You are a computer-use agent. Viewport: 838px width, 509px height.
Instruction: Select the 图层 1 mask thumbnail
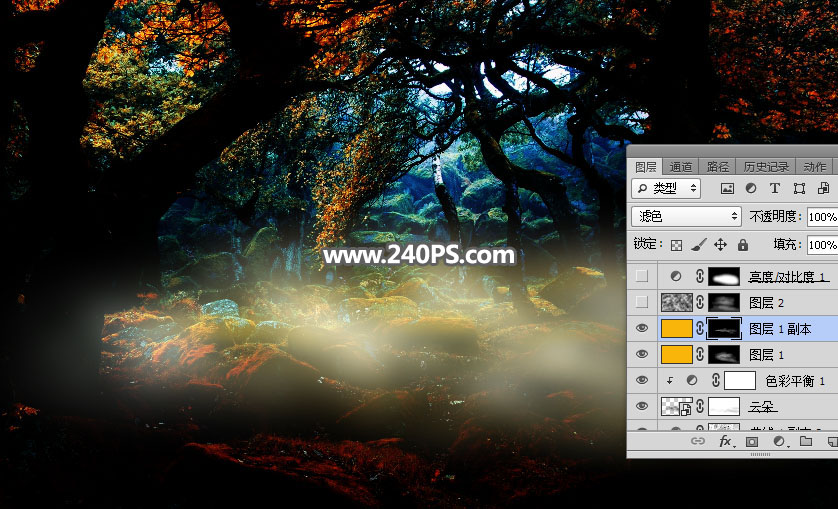[x=724, y=354]
